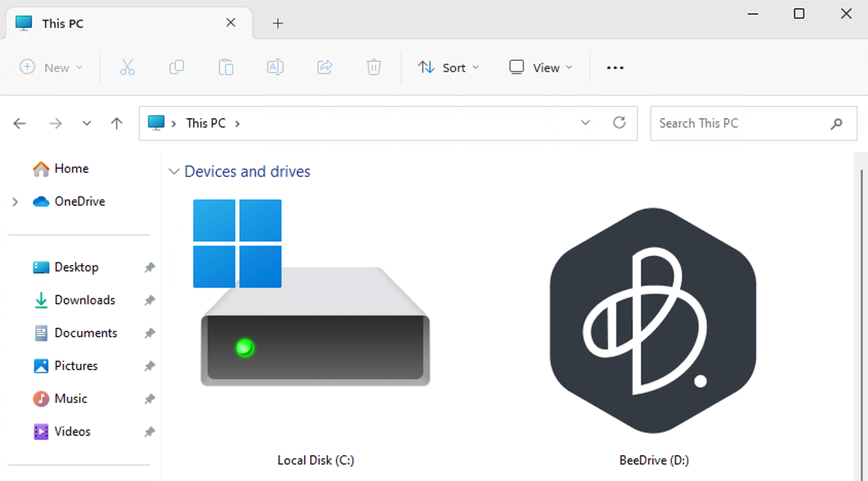This screenshot has height=481, width=868.
Task: Click the Delete trash can icon
Action: click(374, 67)
